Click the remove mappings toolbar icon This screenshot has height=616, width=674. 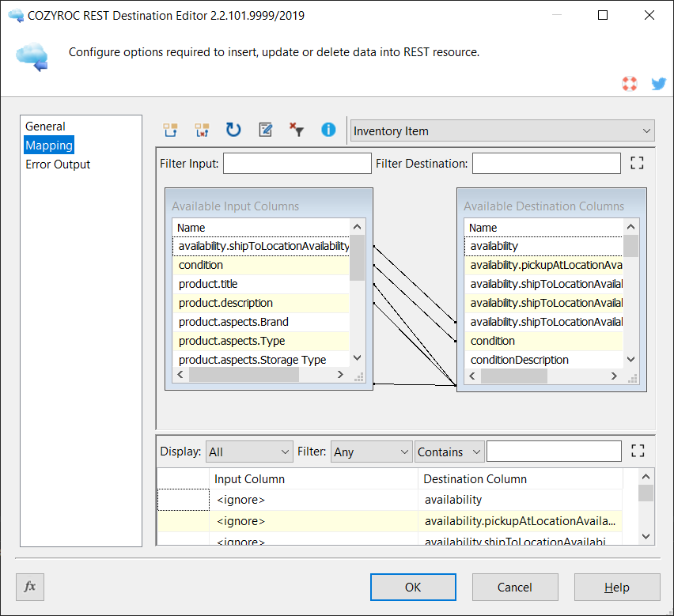202,130
